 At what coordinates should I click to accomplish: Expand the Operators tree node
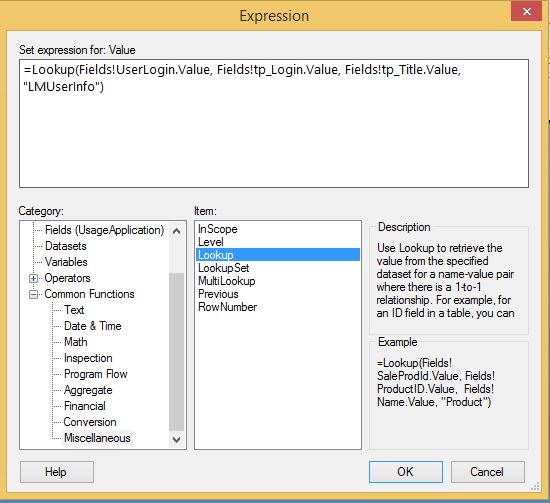coord(33,279)
